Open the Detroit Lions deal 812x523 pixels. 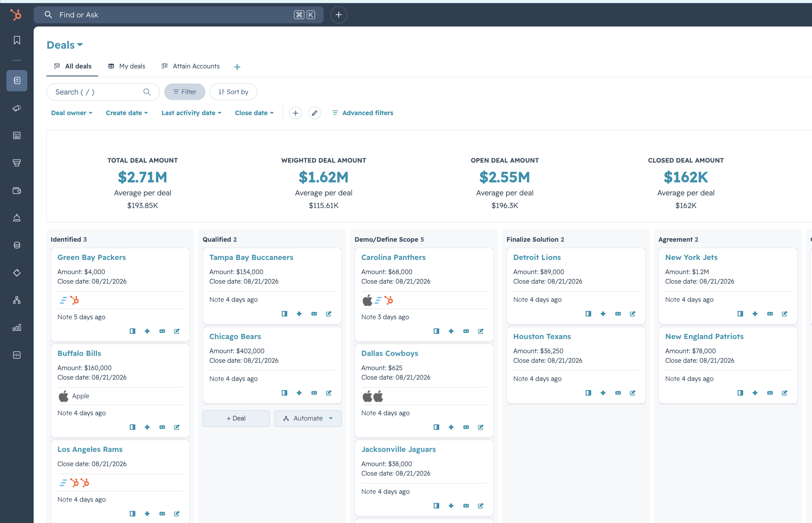[537, 258]
